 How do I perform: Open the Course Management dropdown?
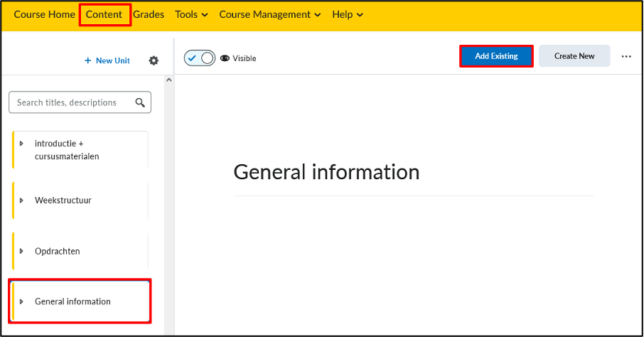point(270,14)
